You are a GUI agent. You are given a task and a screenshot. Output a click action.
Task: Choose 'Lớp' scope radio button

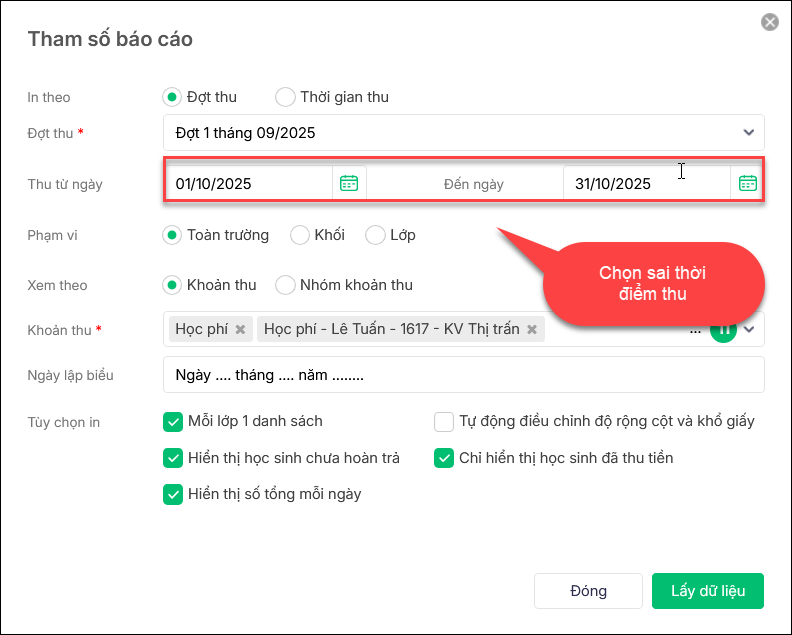coord(376,235)
